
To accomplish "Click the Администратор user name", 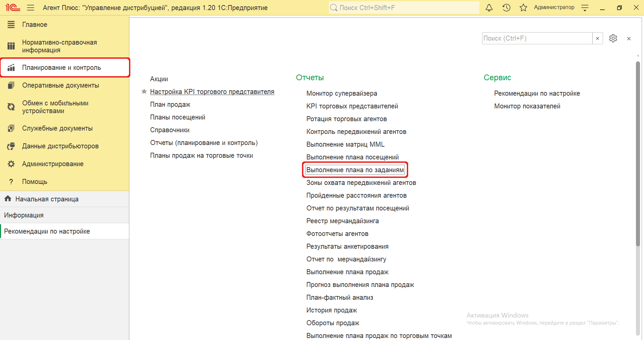I will [x=554, y=7].
